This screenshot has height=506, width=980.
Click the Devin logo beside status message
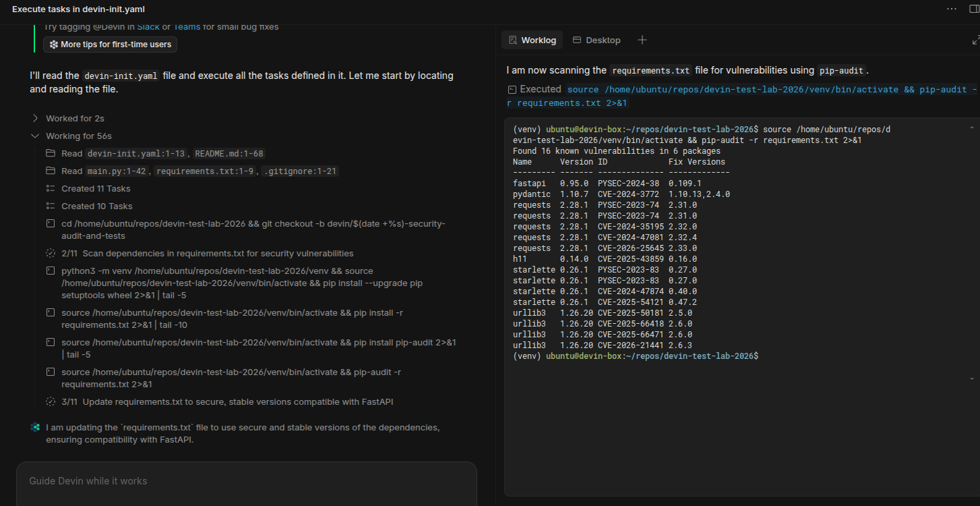pos(35,427)
